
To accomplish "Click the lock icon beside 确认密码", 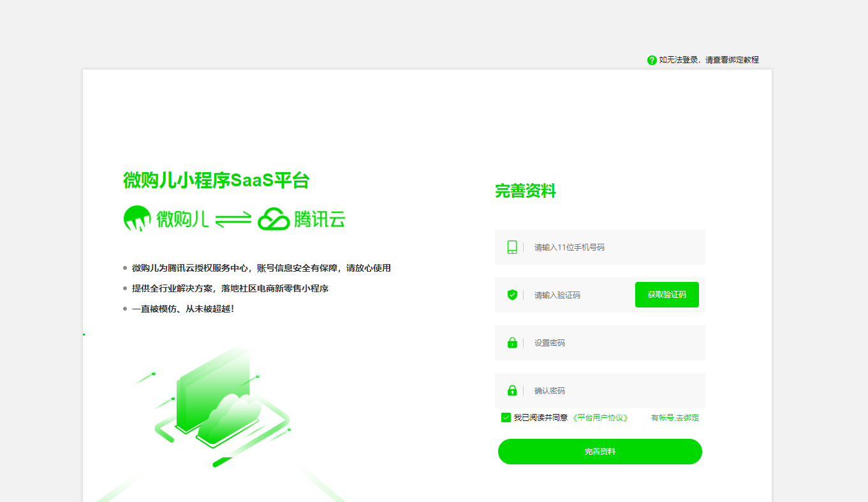I will [512, 390].
